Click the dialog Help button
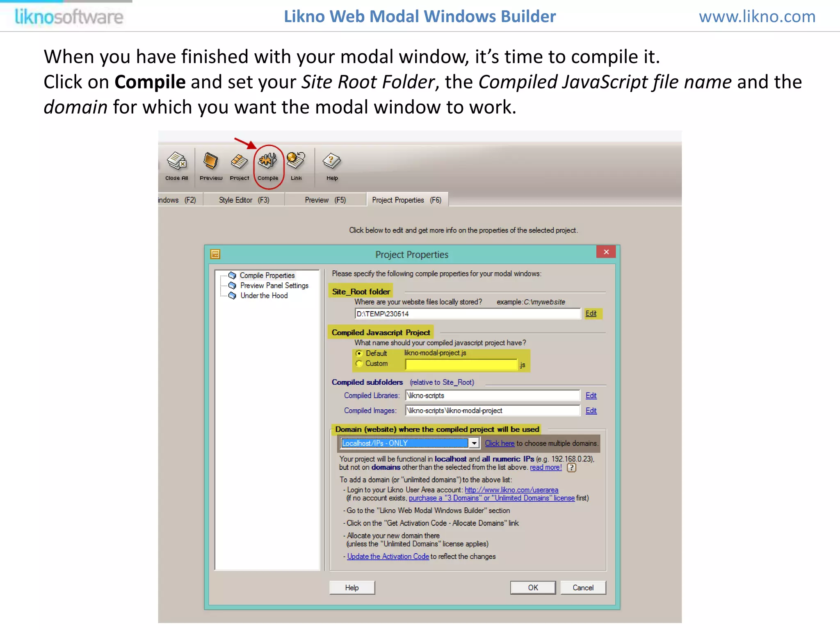This screenshot has width=840, height=630. 352,588
